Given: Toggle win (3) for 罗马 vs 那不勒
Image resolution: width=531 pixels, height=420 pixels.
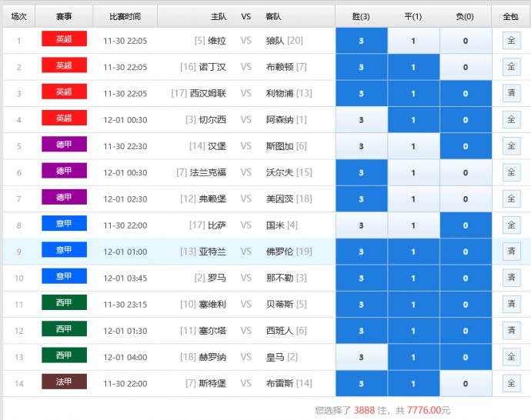Looking at the screenshot, I should (362, 278).
